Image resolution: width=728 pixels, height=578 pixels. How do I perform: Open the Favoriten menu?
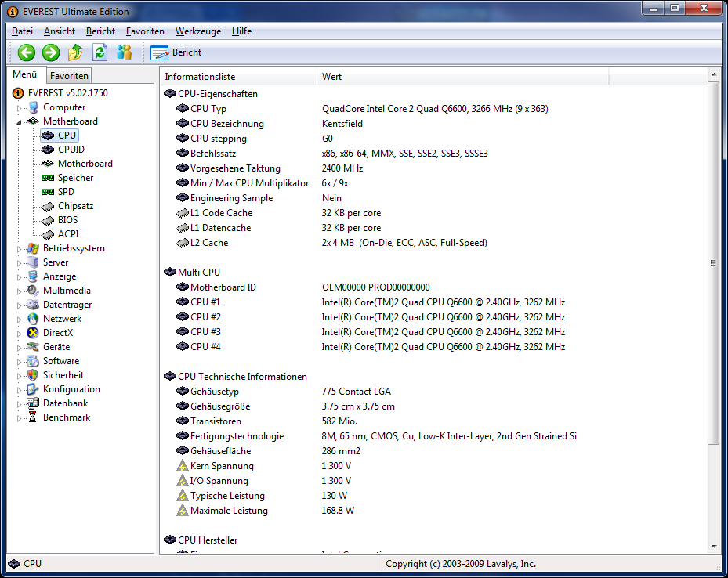[145, 31]
